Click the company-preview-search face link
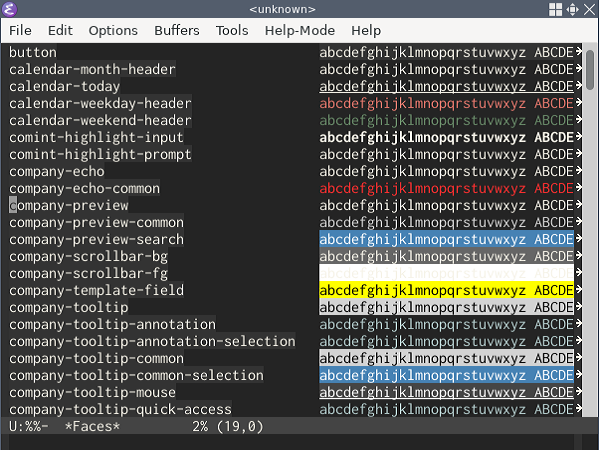600x450 pixels. pos(96,240)
